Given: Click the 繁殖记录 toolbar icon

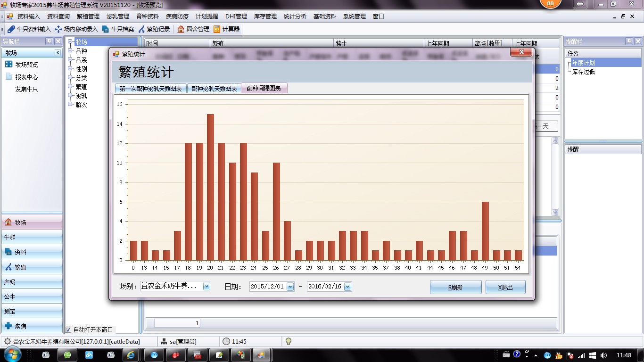Looking at the screenshot, I should [x=156, y=28].
